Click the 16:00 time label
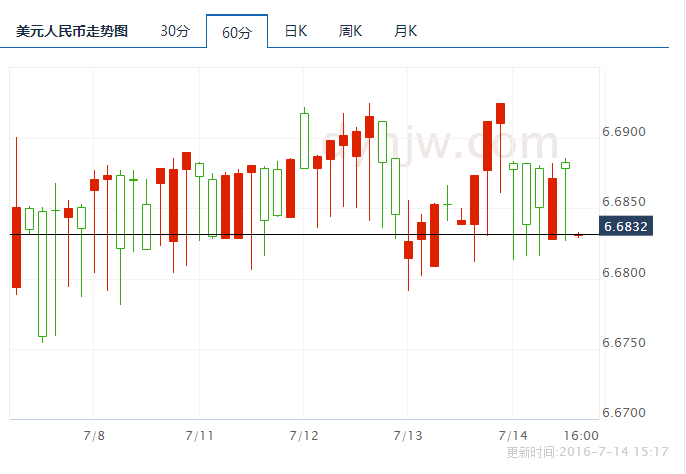 581,436
